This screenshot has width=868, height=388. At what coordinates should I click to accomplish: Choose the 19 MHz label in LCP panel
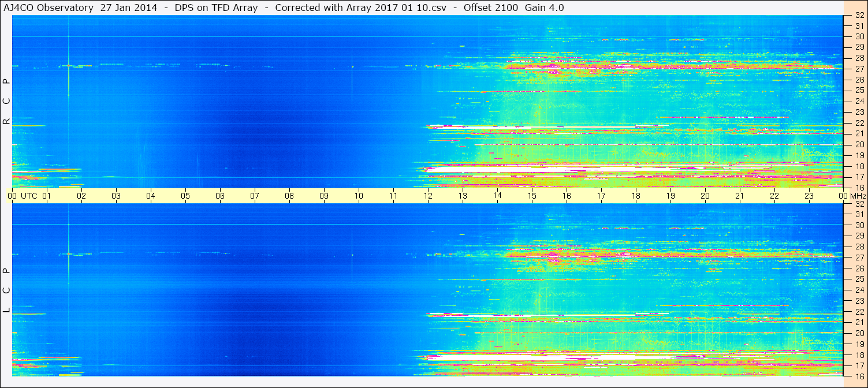point(859,344)
